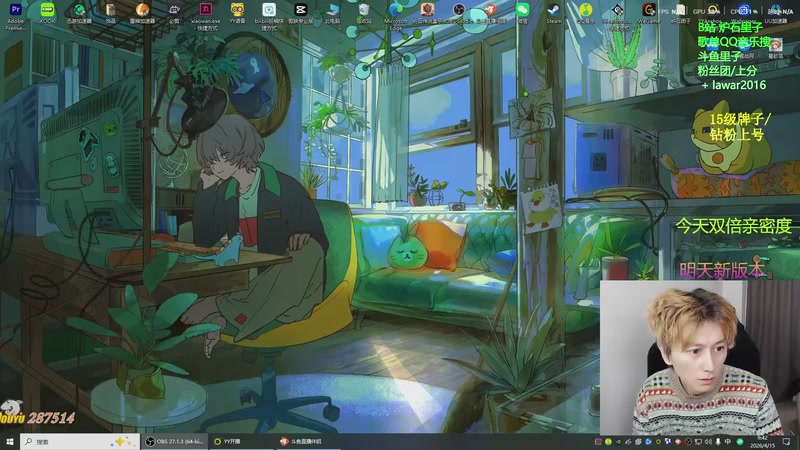
Task: Launch the UU加速器 desktop icon
Action: pos(776,14)
